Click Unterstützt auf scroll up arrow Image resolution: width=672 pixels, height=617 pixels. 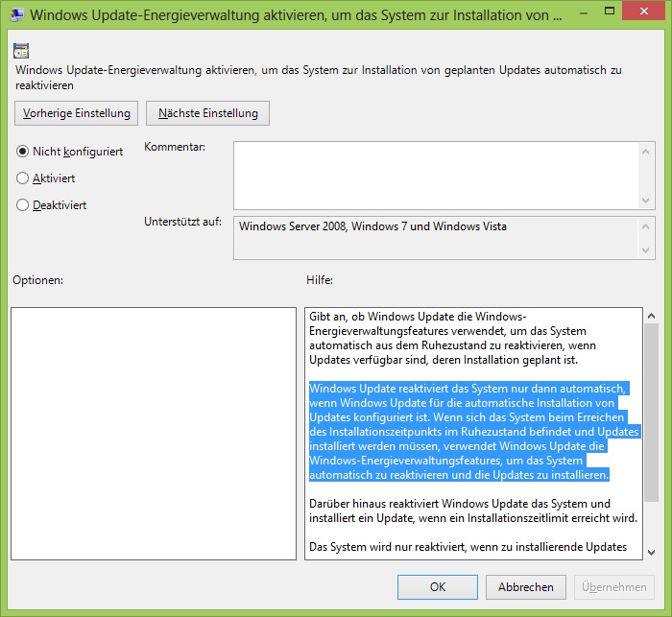[x=646, y=226]
